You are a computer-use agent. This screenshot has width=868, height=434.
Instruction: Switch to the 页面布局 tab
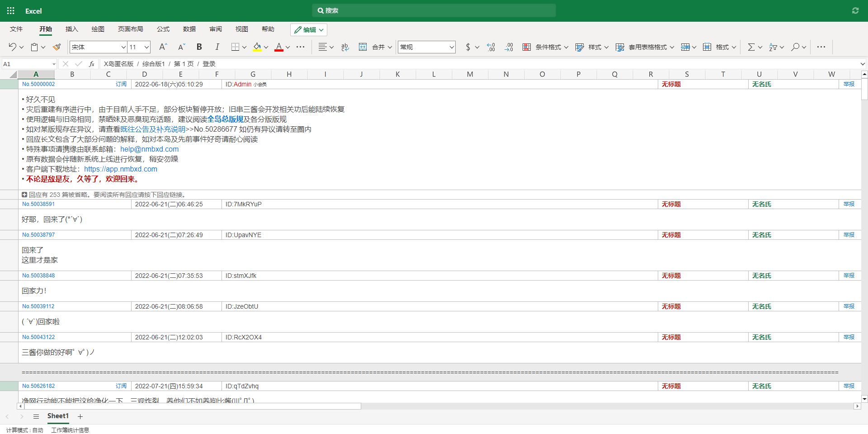131,29
